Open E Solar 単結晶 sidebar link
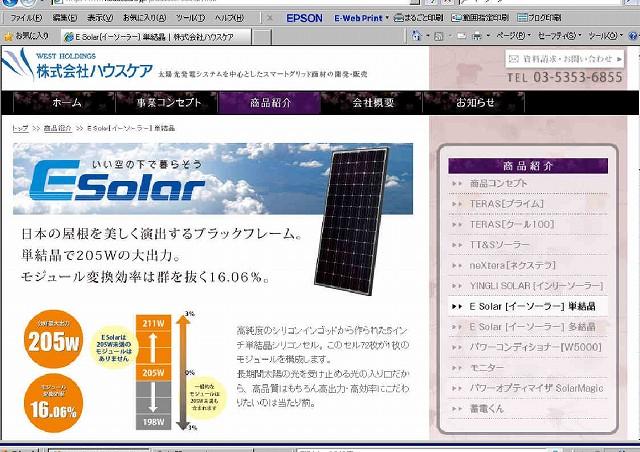Viewport: 640px width, 452px height. coord(532,306)
